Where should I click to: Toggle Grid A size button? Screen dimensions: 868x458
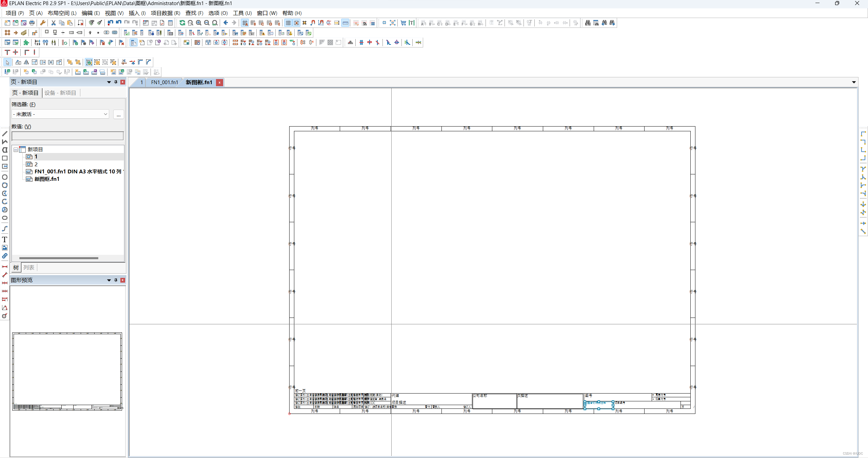(x=245, y=23)
